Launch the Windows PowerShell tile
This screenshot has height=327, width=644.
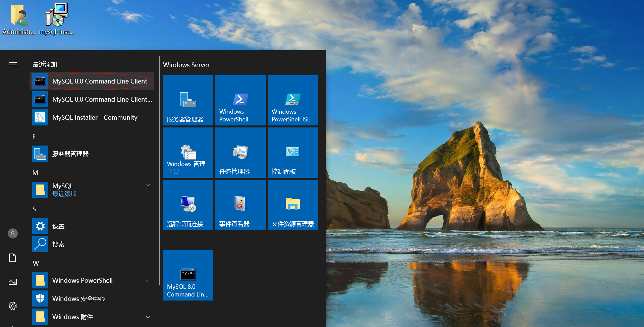pyautogui.click(x=240, y=100)
